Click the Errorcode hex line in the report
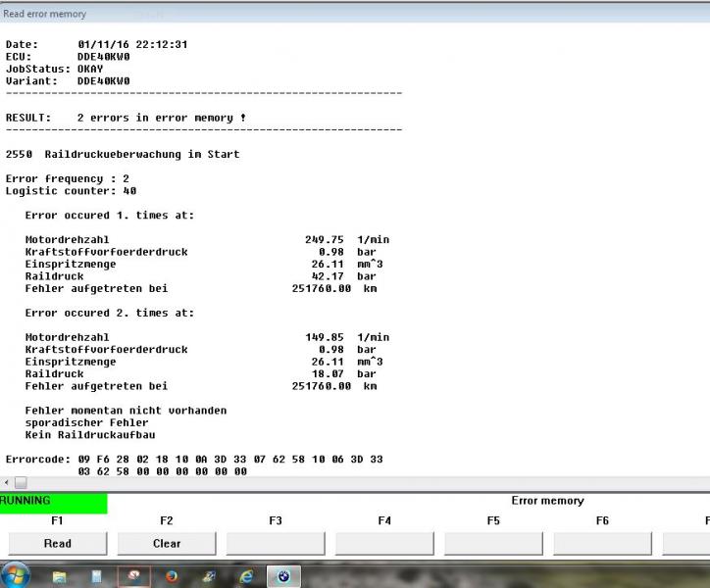Image resolution: width=710 pixels, height=588 pixels. coord(194,459)
